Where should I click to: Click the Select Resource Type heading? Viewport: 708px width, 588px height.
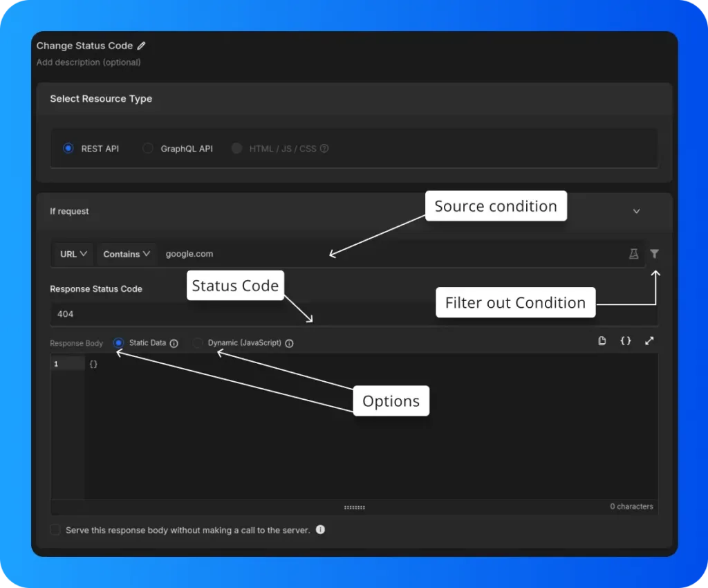[x=101, y=98]
